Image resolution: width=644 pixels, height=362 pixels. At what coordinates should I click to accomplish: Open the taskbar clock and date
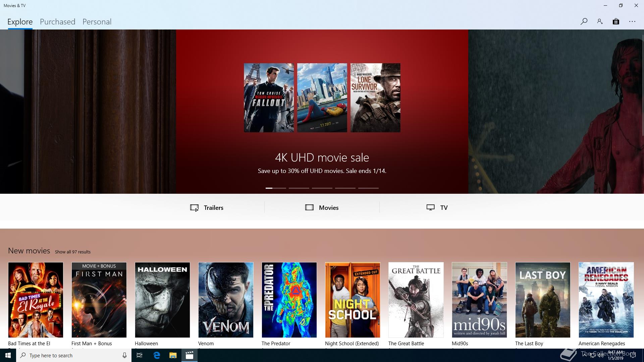pyautogui.click(x=615, y=355)
